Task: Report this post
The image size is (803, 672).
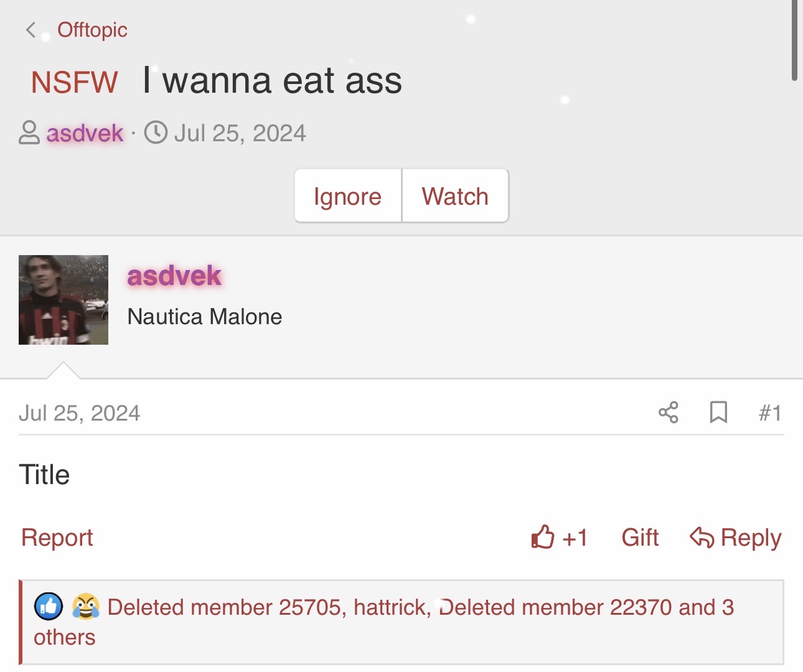Action: 57,538
